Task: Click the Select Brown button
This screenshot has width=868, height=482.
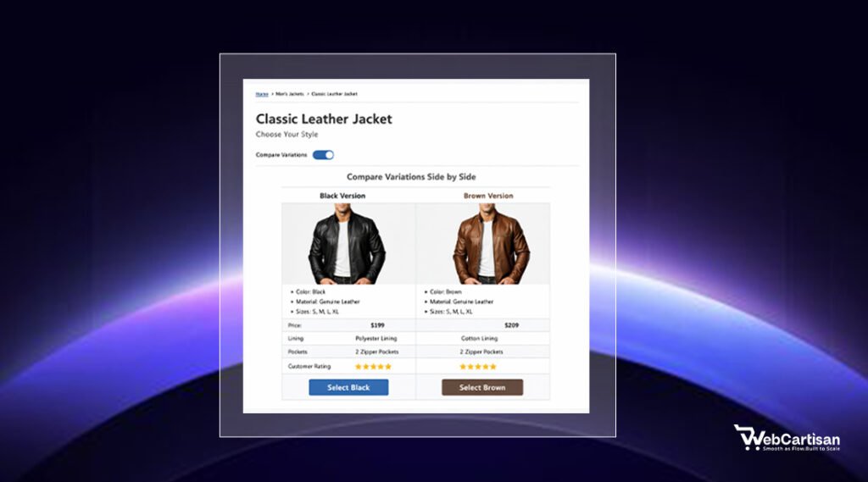Action: (x=482, y=387)
